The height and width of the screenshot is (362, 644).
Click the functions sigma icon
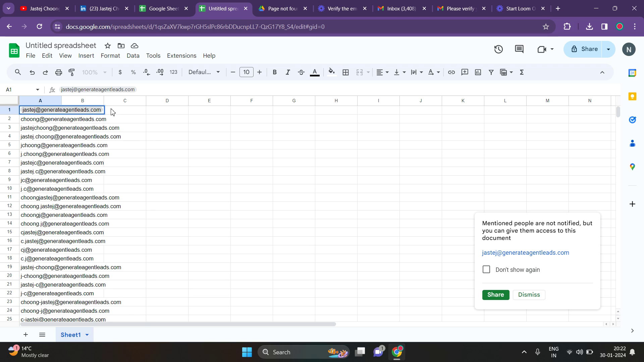[x=522, y=72]
